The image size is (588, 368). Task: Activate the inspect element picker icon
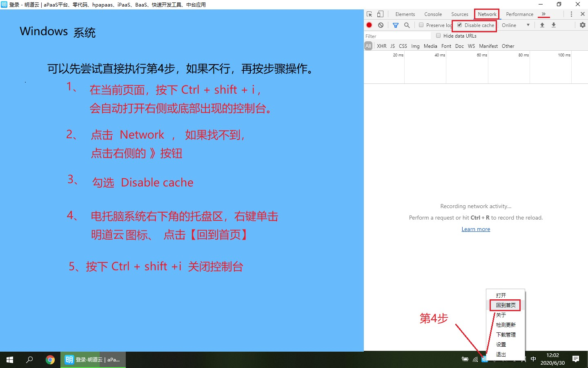click(370, 14)
